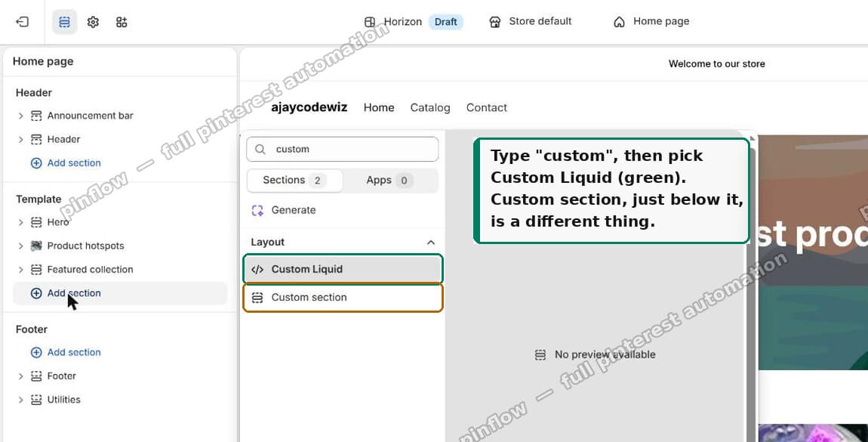Open the Home page template selector
This screenshot has height=442, width=868.
[651, 22]
